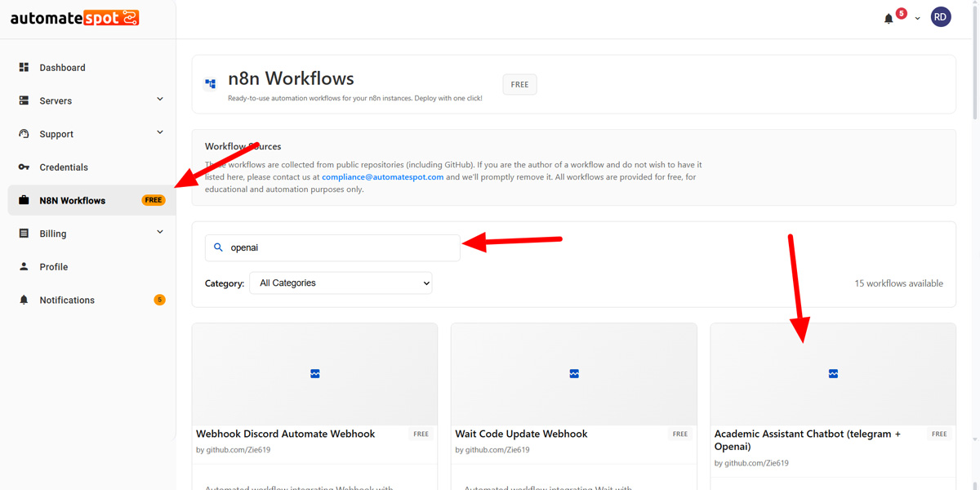This screenshot has height=490, width=980.
Task: Open the Webhook Discord Automate Webhook title
Action: (x=285, y=434)
